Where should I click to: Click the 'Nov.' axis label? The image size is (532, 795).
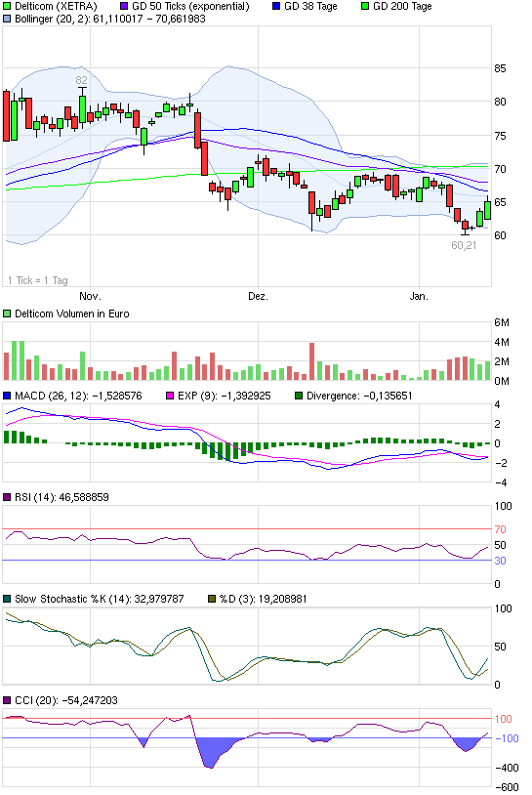click(90, 296)
